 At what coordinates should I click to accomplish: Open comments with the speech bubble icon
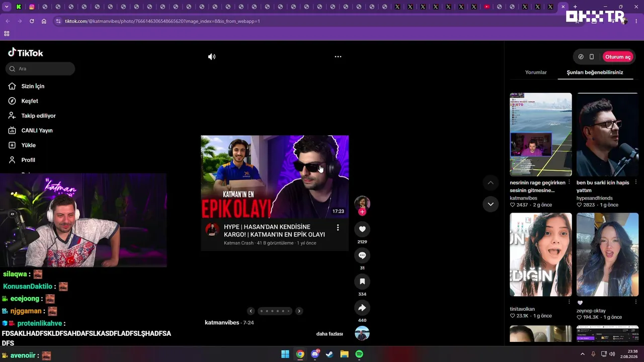[362, 255]
